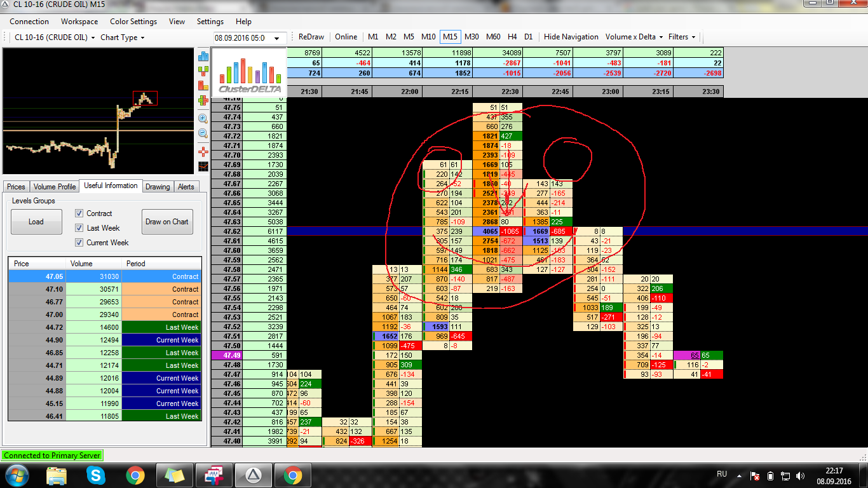Open the Chart Type dropdown
This screenshot has height=488, width=868.
[123, 37]
